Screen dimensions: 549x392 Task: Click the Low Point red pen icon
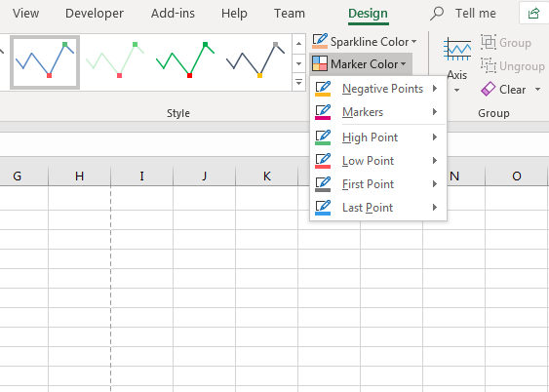323,161
